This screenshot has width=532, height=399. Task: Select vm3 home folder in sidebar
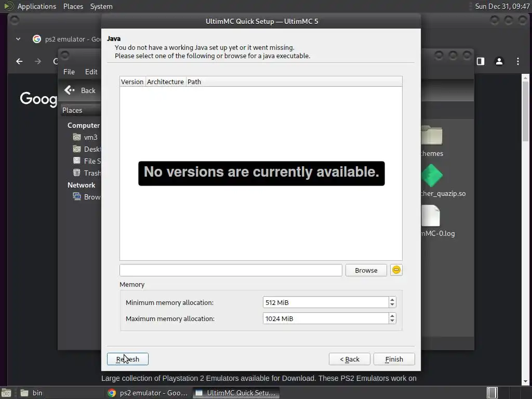click(x=86, y=137)
